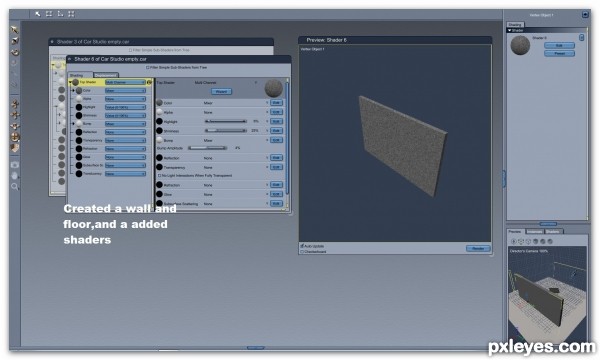Open the Shading tab in right properties panel
This screenshot has width=600, height=360.
coord(515,25)
